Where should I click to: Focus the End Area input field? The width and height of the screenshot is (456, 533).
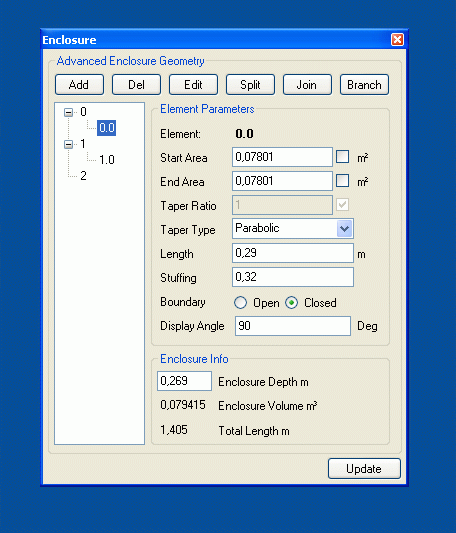click(282, 181)
